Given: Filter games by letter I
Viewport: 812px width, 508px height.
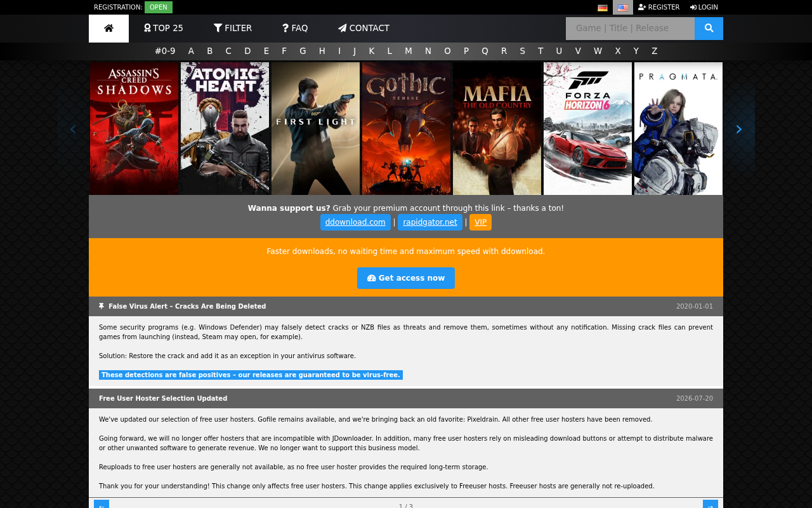Looking at the screenshot, I should [339, 51].
